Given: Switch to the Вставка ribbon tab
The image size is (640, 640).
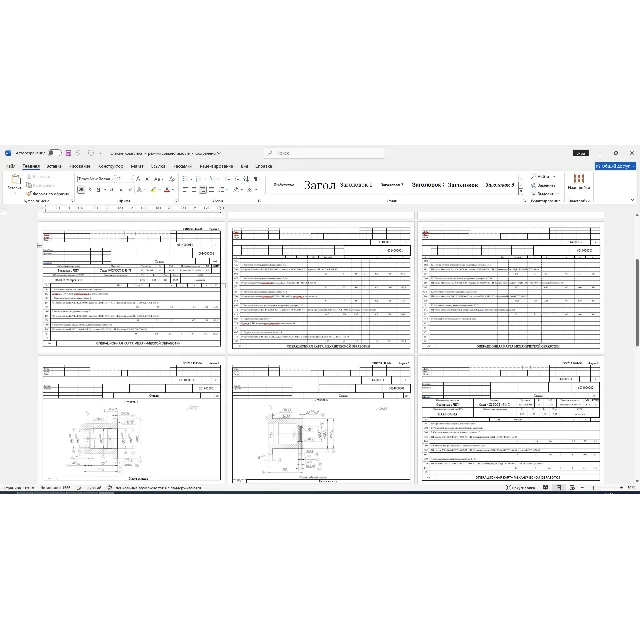Looking at the screenshot, I should tap(54, 166).
